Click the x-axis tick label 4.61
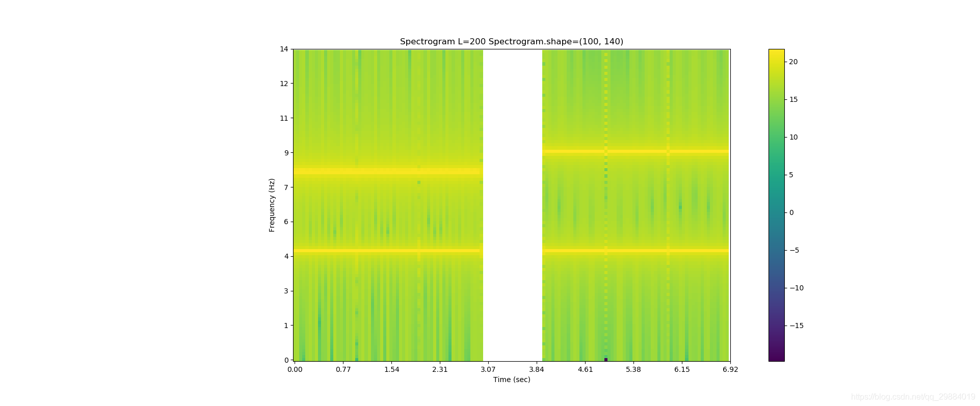980x406 pixels. click(x=585, y=369)
